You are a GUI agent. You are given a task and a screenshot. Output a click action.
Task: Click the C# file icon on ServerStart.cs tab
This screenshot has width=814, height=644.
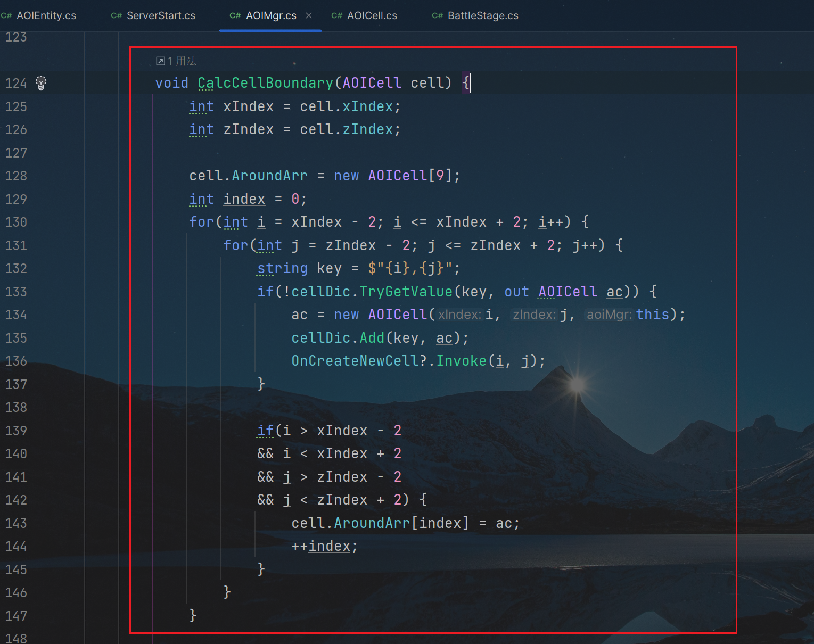116,16
